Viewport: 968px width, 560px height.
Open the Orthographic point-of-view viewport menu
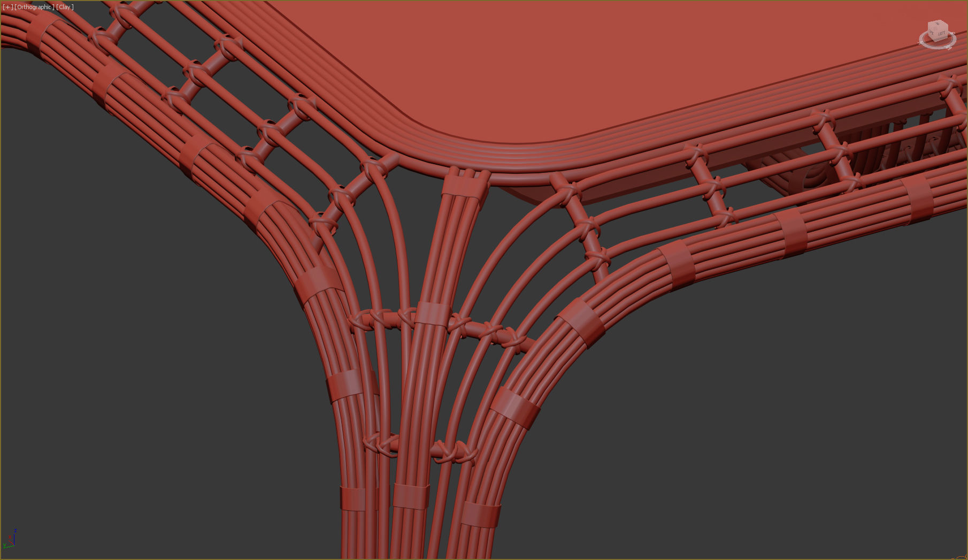[34, 7]
